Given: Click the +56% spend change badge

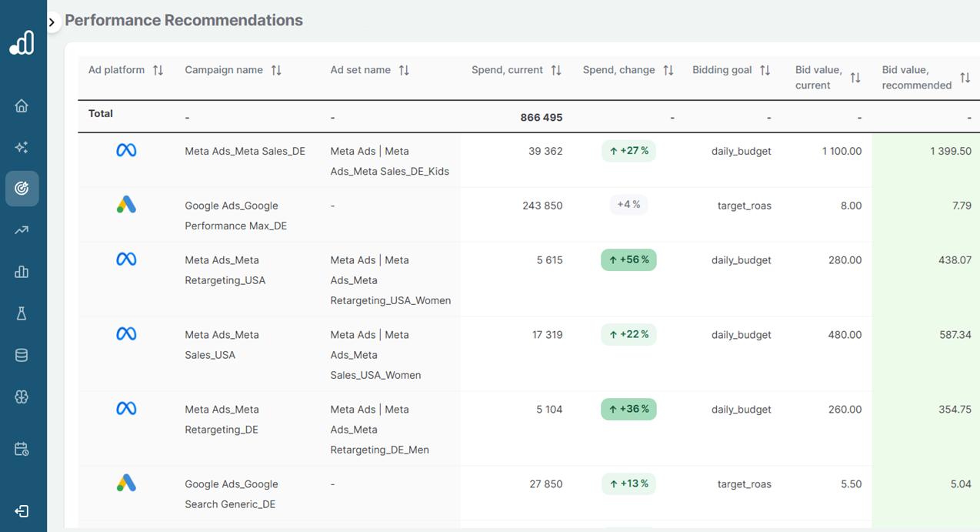Looking at the screenshot, I should click(x=628, y=260).
